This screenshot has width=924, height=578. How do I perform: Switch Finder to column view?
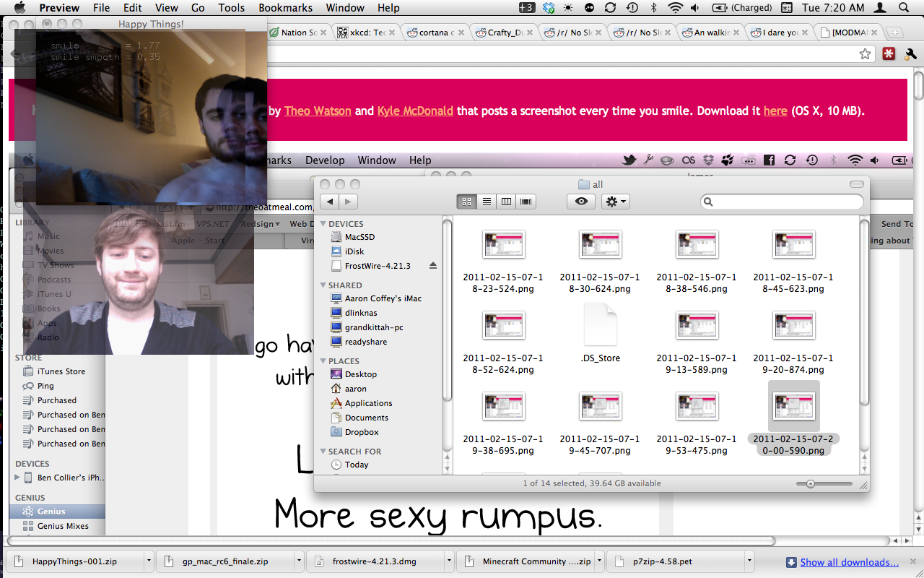(507, 202)
